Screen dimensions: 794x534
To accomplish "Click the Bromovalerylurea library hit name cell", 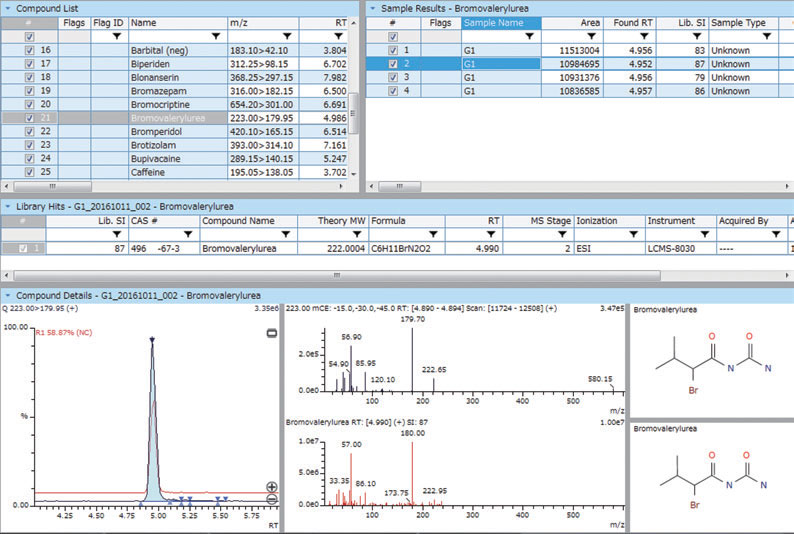I will (248, 249).
